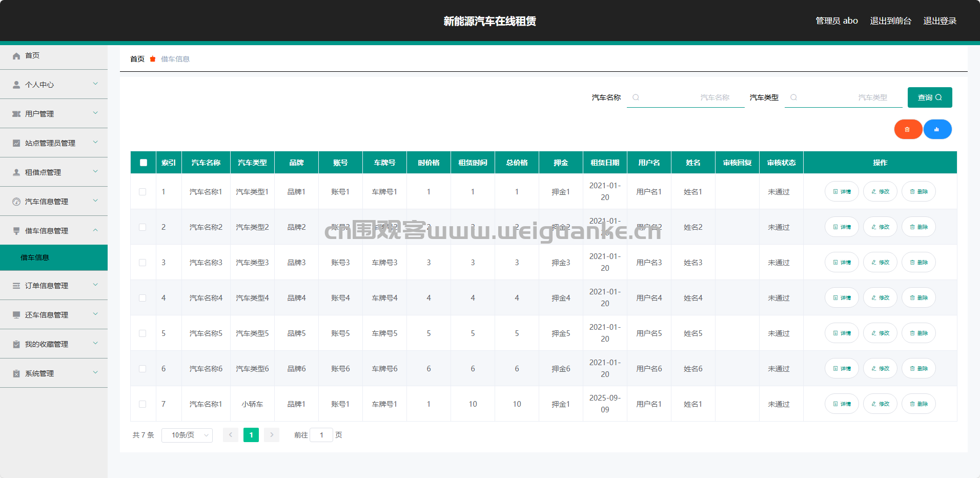
Task: Open 详情 for row 7 小轿车
Action: coord(842,404)
